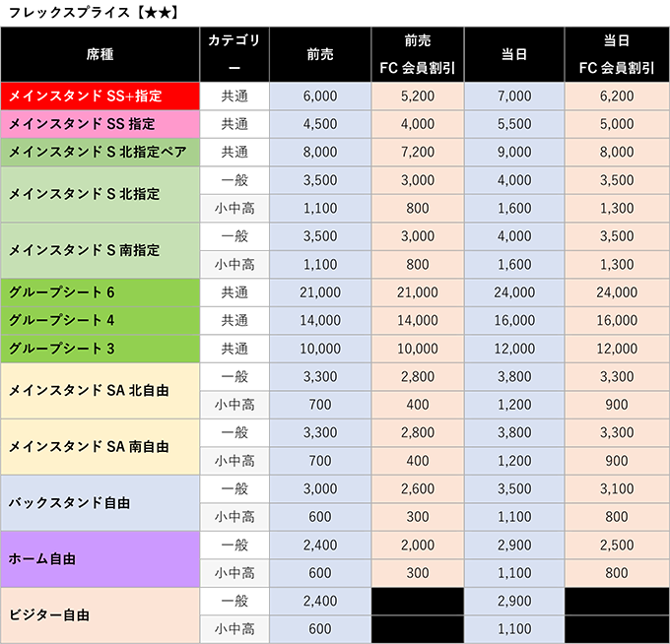Click the グループシート 6 seat label
Screen dimensions: 670x644
(x=100, y=292)
